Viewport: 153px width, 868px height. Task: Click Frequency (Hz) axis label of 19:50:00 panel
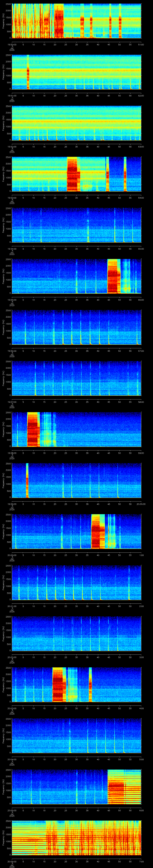coord(3,21)
